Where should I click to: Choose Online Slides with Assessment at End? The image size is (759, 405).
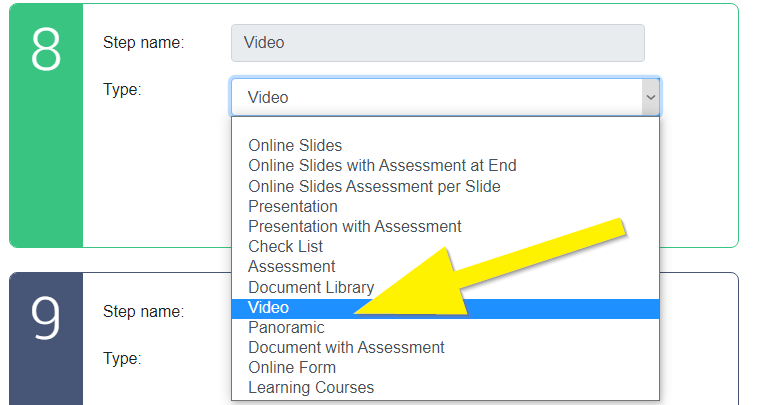pyautogui.click(x=382, y=165)
